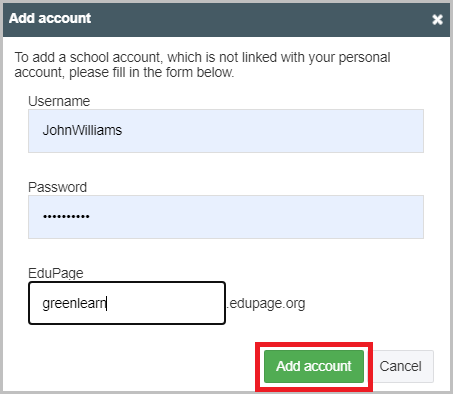Click the Password label
Screen dimensions: 453x394
(x=57, y=187)
